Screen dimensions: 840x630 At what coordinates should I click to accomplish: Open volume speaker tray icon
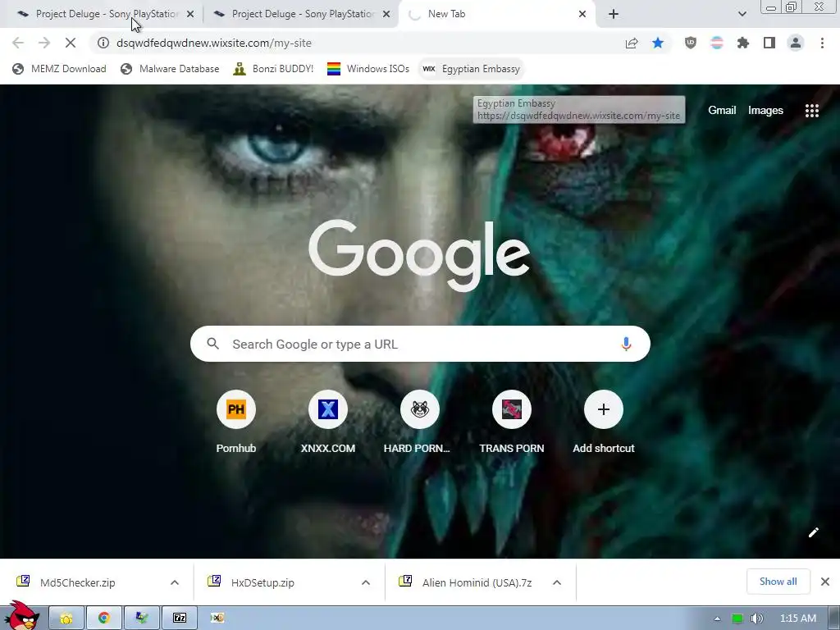click(x=756, y=619)
